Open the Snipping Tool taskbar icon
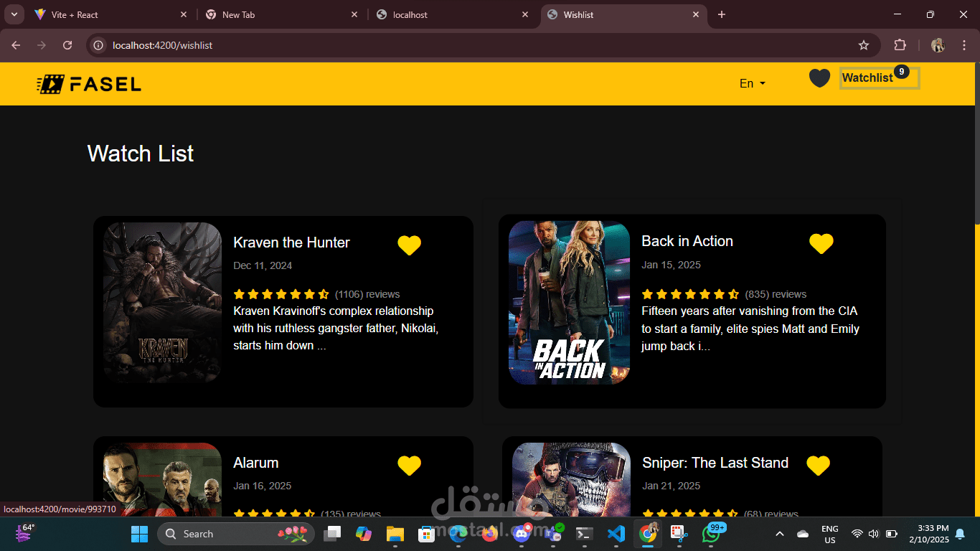This screenshot has height=551, width=980. click(x=679, y=534)
